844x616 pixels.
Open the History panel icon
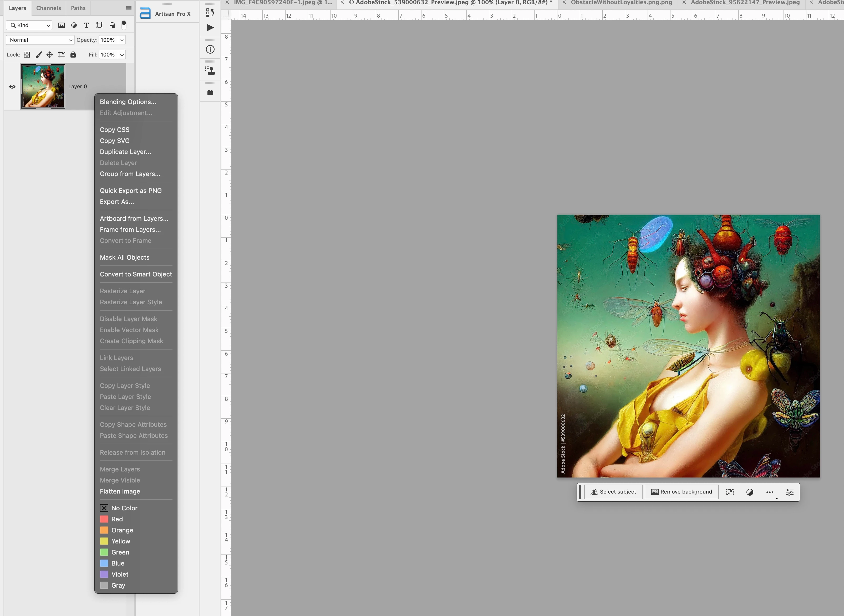point(210,13)
